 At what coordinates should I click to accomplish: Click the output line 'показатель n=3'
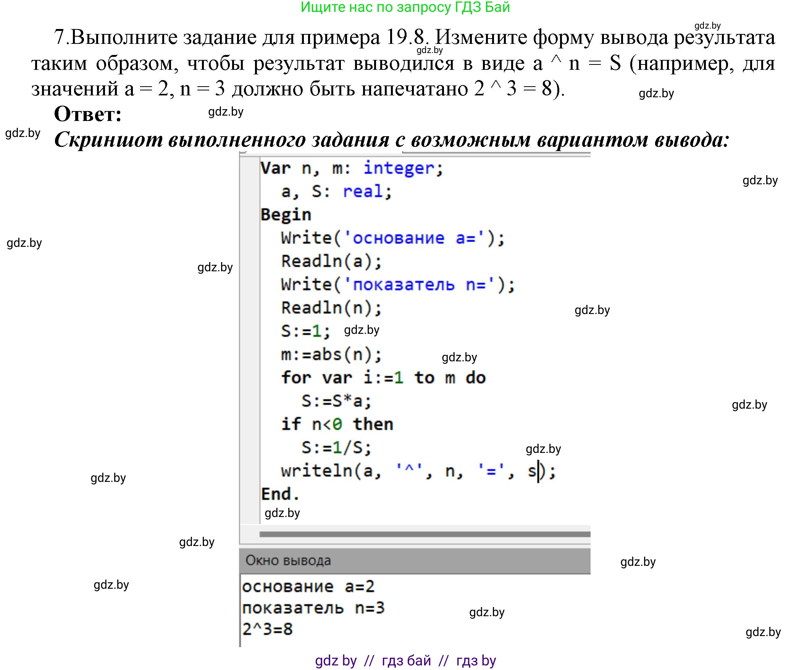[313, 608]
